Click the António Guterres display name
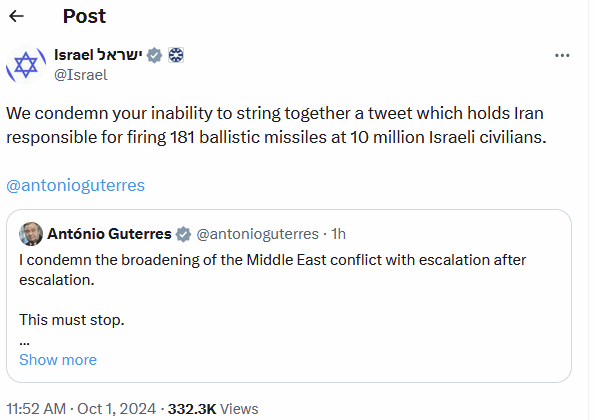Screen dimensions: 595x420 (109, 234)
